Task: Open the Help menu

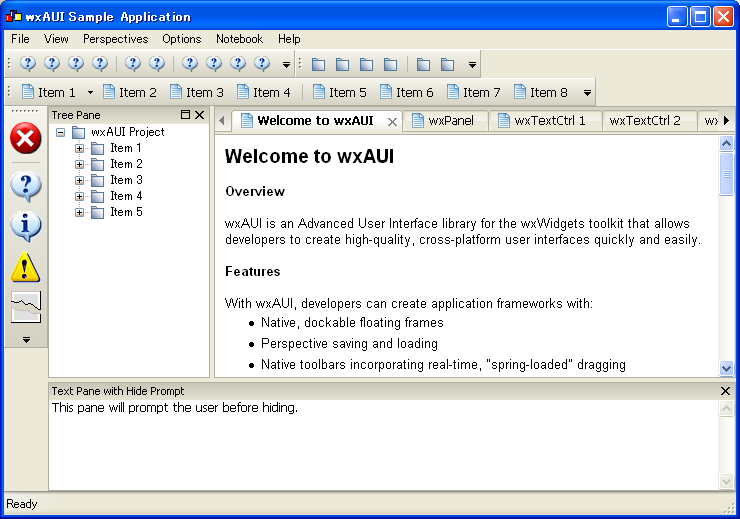Action: [x=289, y=39]
